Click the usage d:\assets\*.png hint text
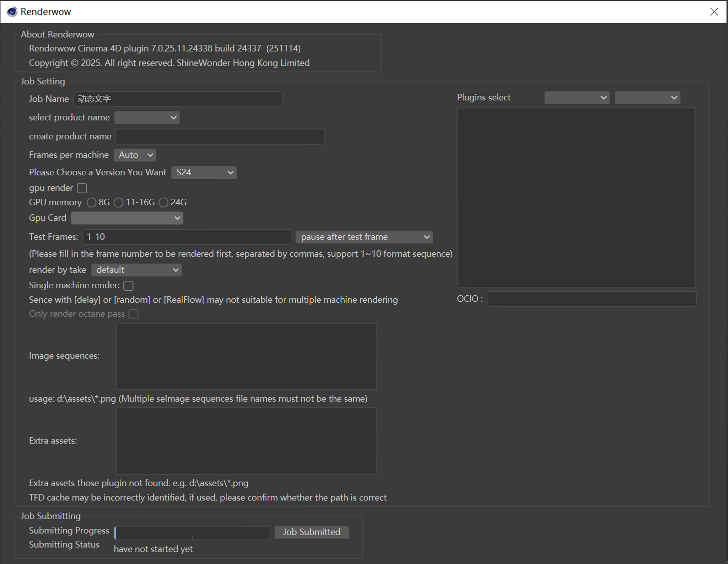 (x=198, y=399)
